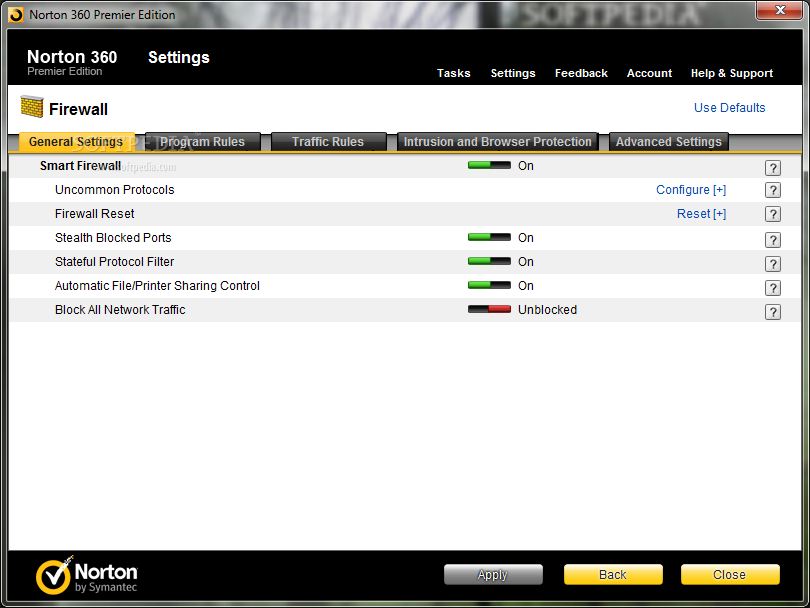Click the yellow Close button
The width and height of the screenshot is (810, 608).
pyautogui.click(x=729, y=574)
